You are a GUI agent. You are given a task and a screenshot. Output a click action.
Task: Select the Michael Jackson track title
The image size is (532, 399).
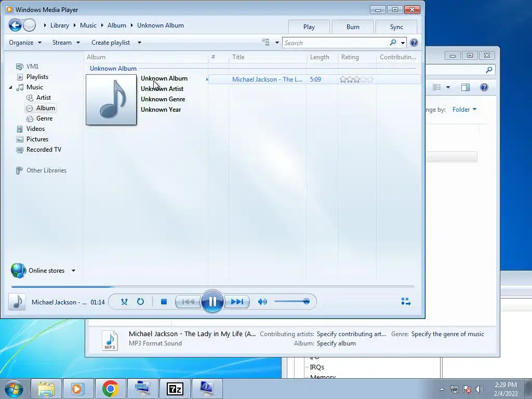point(267,79)
